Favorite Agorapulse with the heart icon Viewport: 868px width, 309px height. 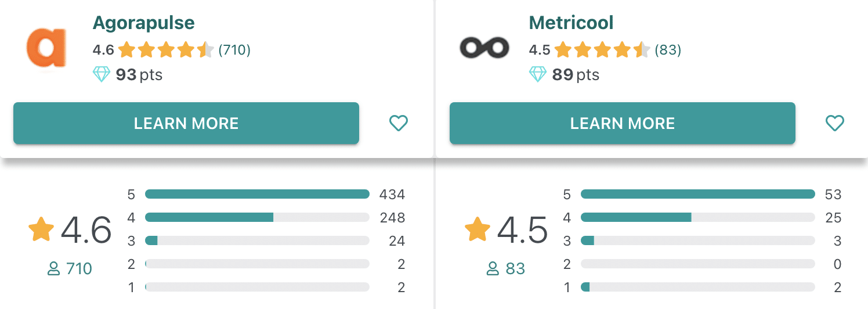coord(398,123)
